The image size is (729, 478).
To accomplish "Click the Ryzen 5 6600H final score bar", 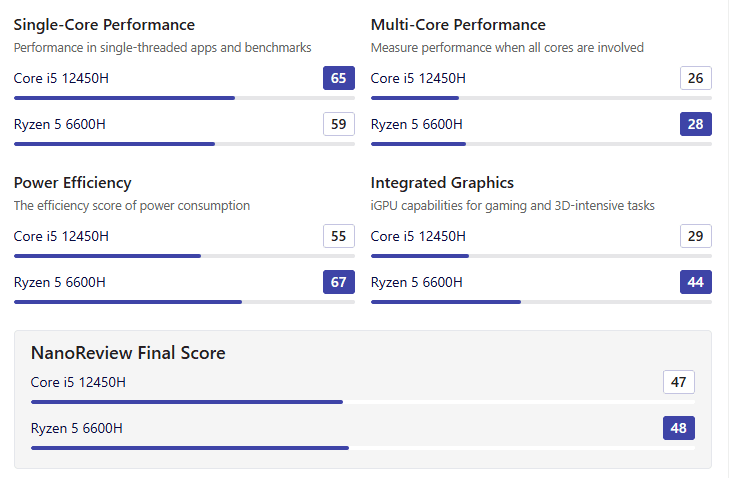I will (x=362, y=448).
